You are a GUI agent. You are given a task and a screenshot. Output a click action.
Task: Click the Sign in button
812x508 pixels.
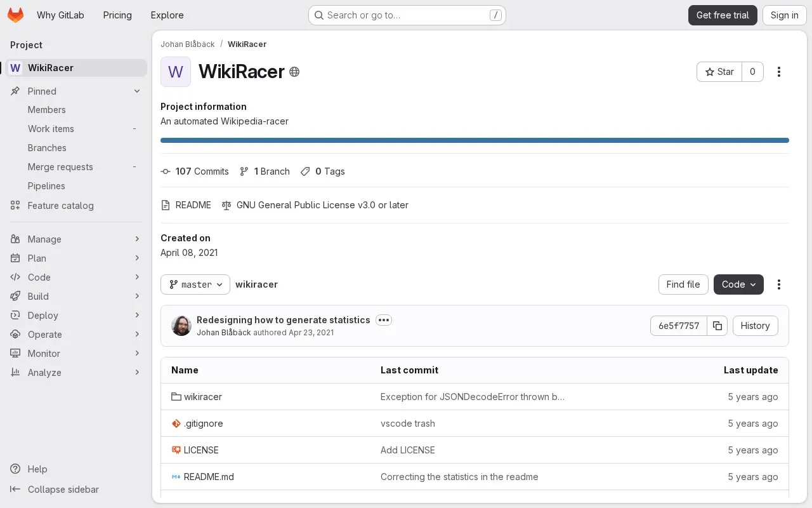point(784,15)
